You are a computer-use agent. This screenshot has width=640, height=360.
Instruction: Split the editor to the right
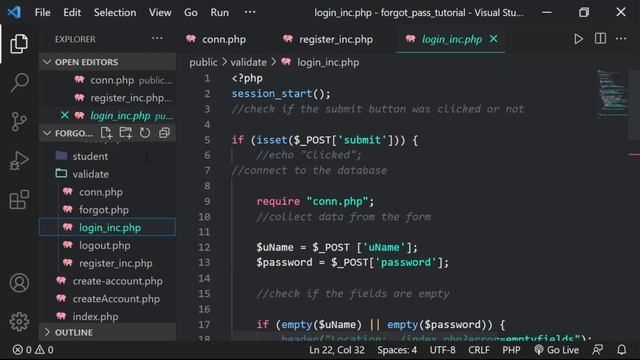click(600, 39)
